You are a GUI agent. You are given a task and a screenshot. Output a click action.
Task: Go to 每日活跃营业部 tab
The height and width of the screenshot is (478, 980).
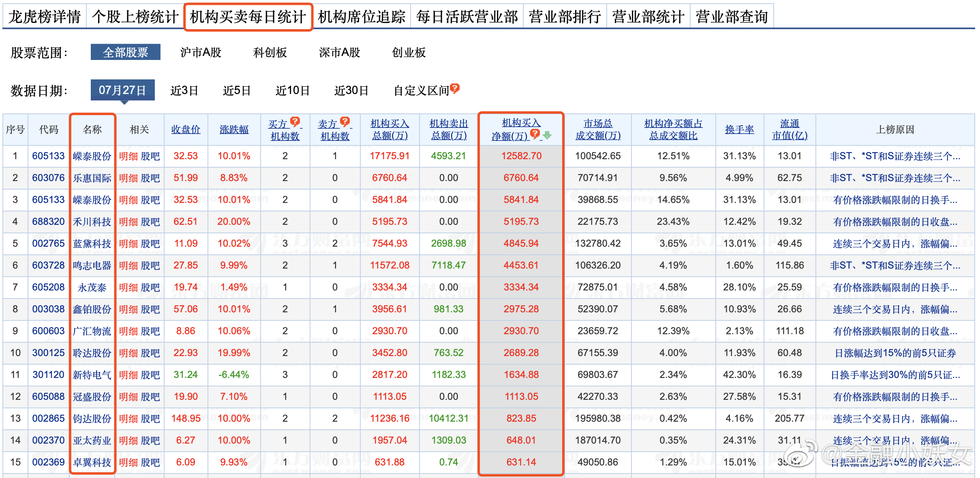point(467,17)
